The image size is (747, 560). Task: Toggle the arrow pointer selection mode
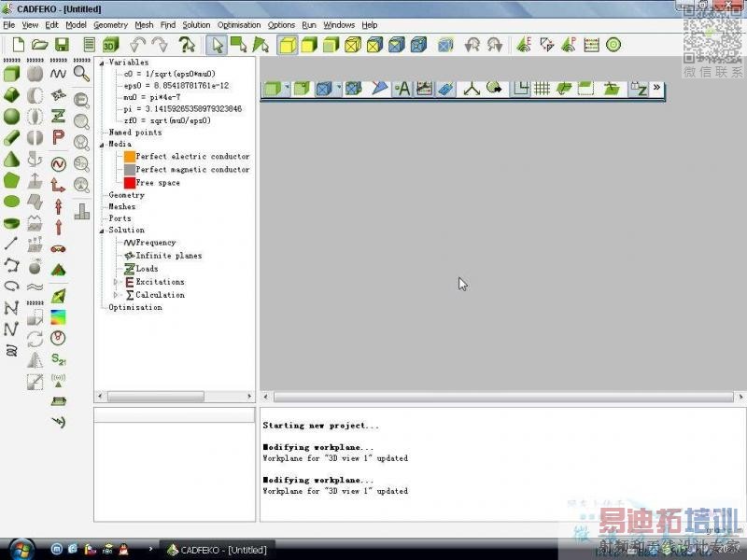[218, 45]
